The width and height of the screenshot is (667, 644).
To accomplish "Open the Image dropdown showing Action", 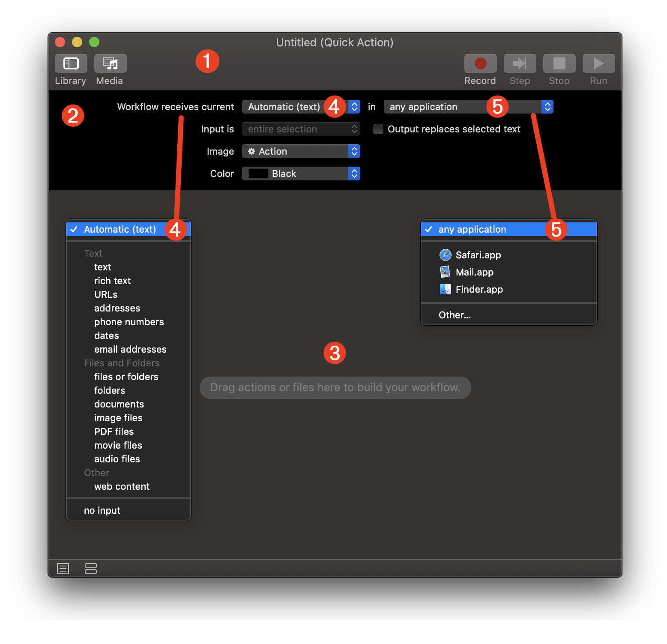I will [x=301, y=151].
